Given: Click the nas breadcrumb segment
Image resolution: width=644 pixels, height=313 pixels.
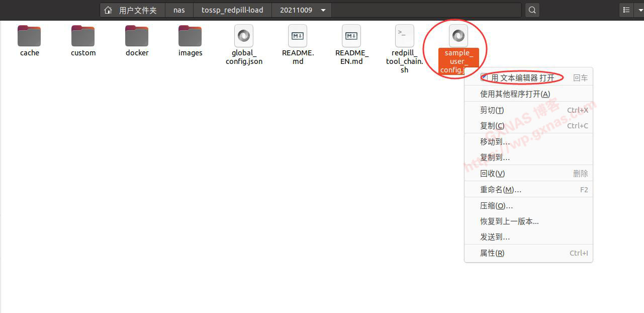Looking at the screenshot, I should pyautogui.click(x=179, y=10).
